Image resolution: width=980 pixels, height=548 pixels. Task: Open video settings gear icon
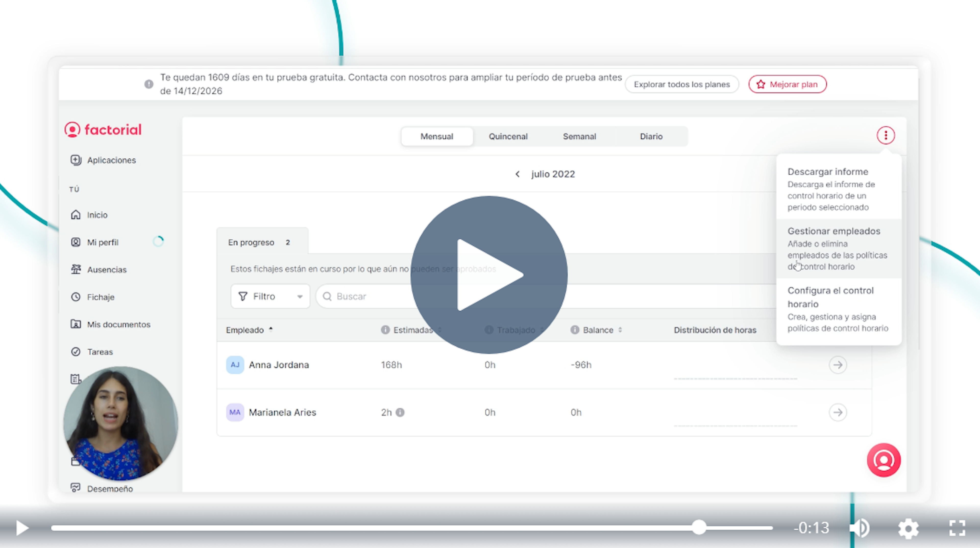[909, 528]
